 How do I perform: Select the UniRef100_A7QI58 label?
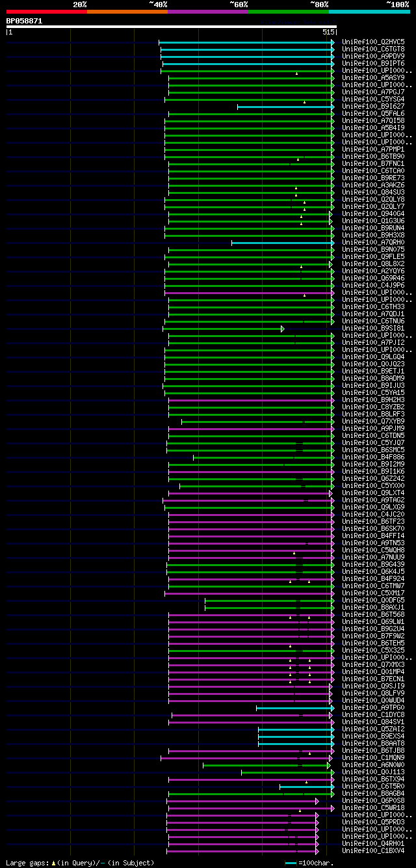tap(373, 120)
